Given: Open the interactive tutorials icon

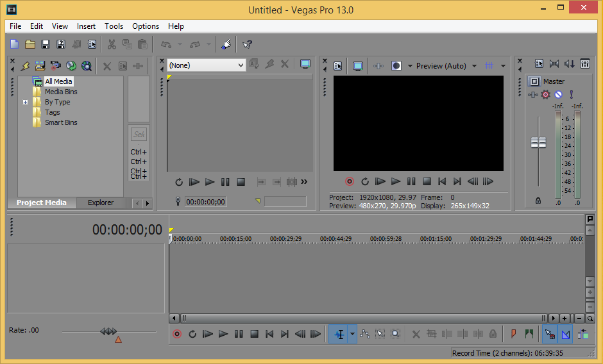Looking at the screenshot, I should (x=226, y=44).
